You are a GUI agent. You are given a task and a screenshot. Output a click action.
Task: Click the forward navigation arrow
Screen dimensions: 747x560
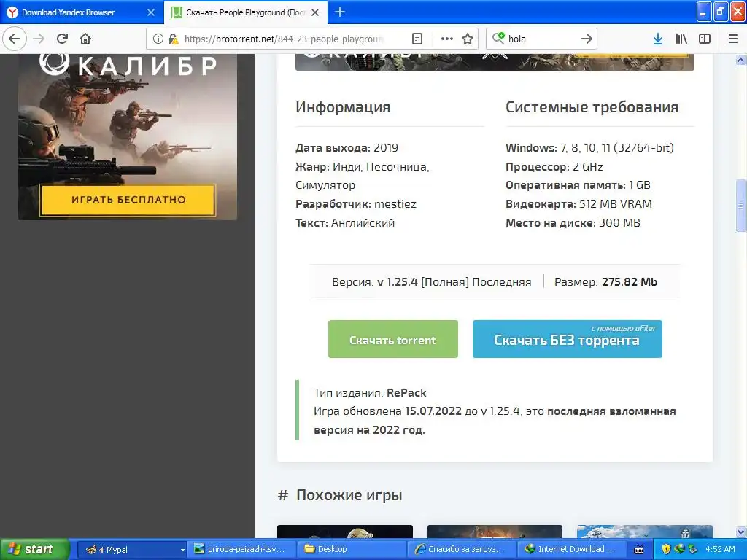click(x=39, y=39)
